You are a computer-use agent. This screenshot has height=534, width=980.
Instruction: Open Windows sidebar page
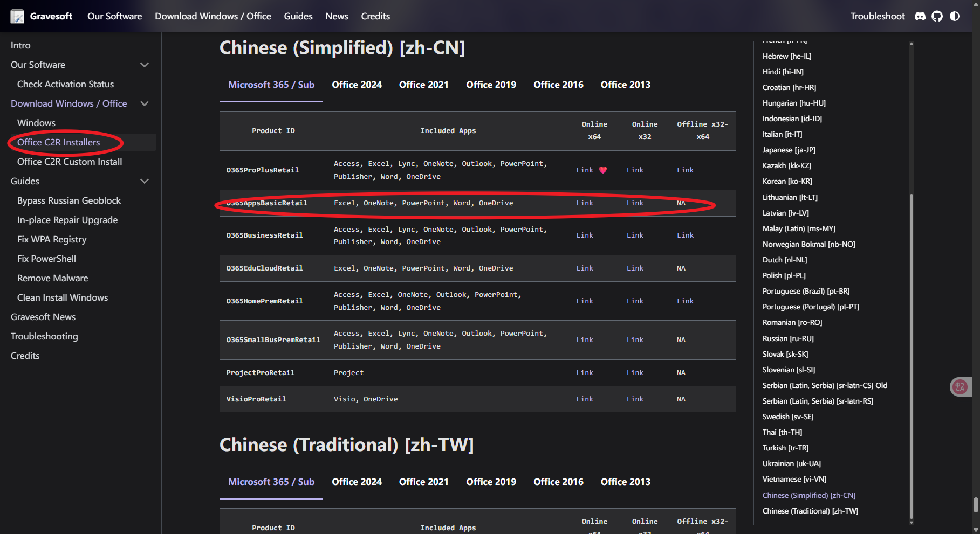click(36, 123)
